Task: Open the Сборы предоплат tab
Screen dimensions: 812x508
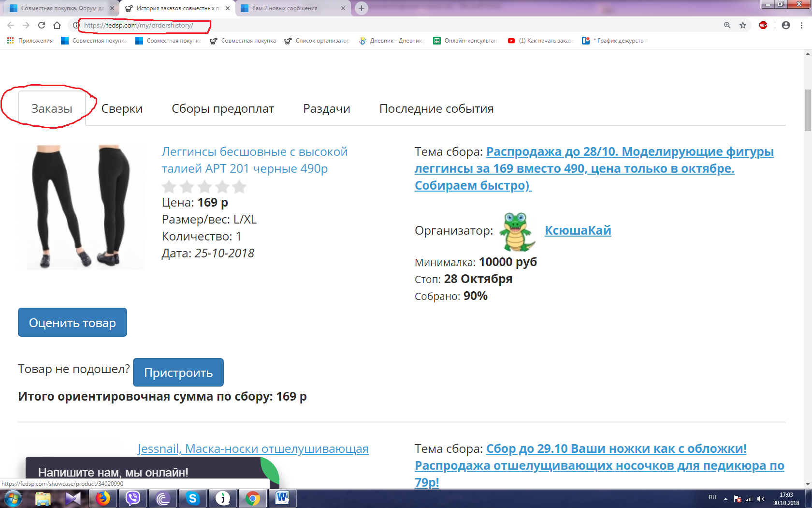Action: tap(223, 109)
